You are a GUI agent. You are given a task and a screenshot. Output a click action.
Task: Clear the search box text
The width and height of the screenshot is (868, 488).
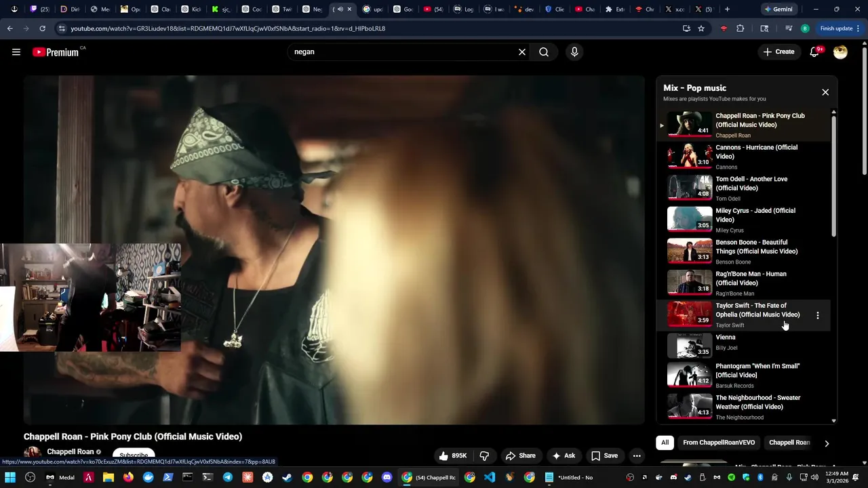click(x=522, y=52)
